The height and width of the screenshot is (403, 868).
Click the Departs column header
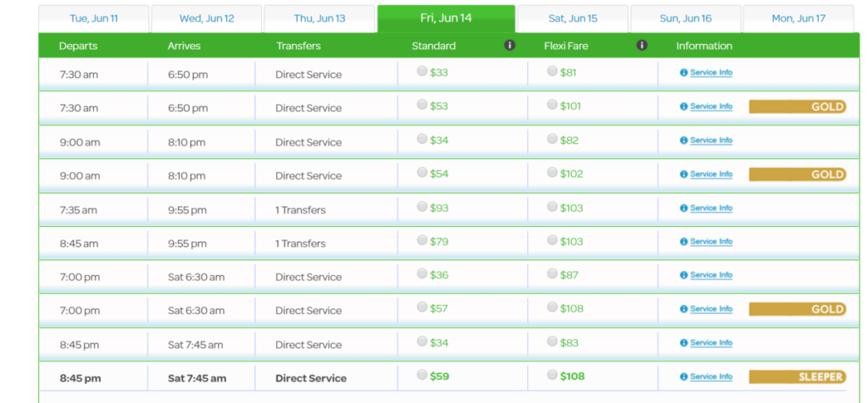(78, 46)
